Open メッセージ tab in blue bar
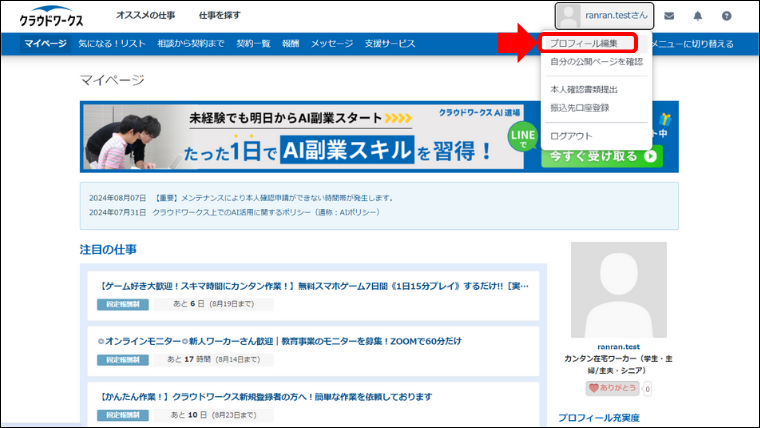Screen dimensions: 760x428 pyautogui.click(x=332, y=44)
